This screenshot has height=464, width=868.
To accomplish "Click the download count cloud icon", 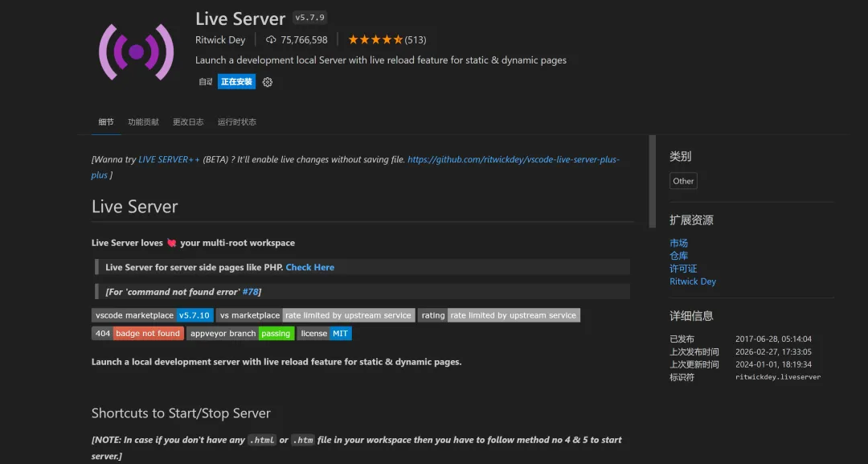I will click(x=271, y=40).
